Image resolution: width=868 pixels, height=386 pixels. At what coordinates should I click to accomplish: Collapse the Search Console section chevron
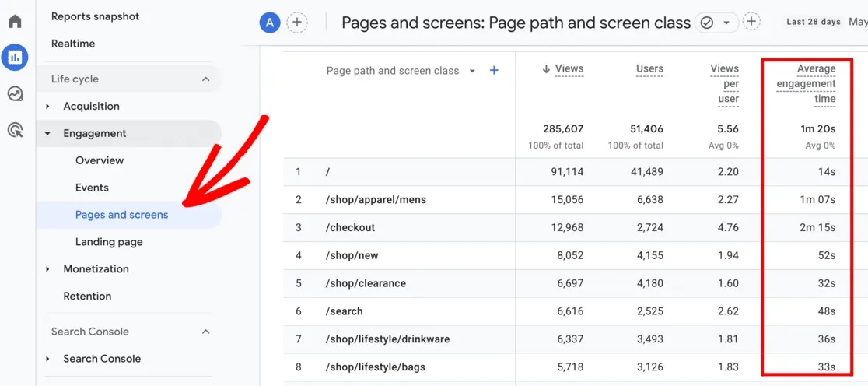[205, 332]
